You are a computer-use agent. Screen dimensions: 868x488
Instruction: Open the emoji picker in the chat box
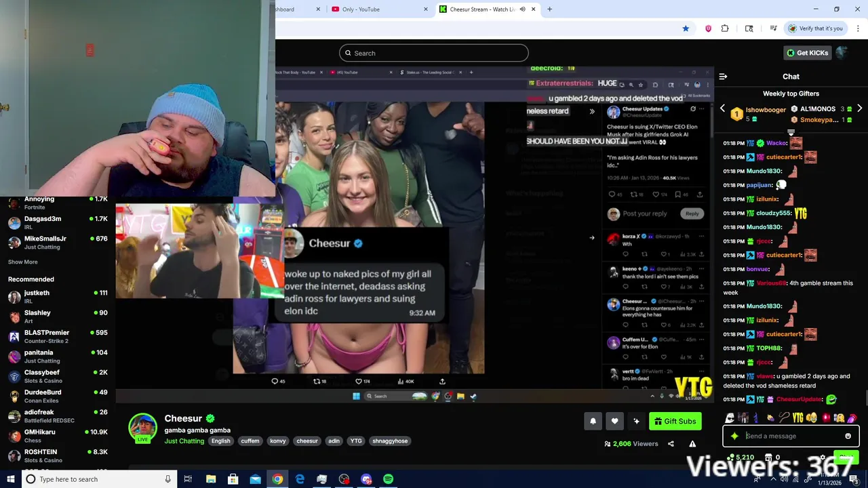pyautogui.click(x=848, y=436)
